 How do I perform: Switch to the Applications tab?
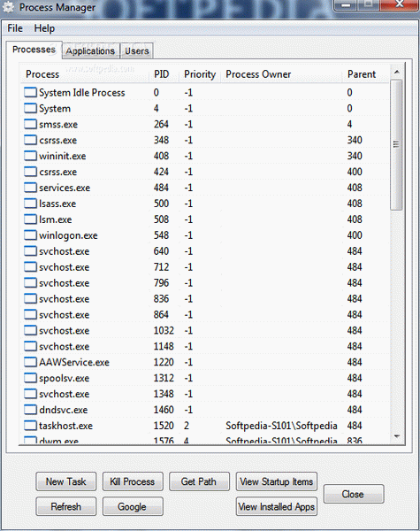(x=90, y=51)
